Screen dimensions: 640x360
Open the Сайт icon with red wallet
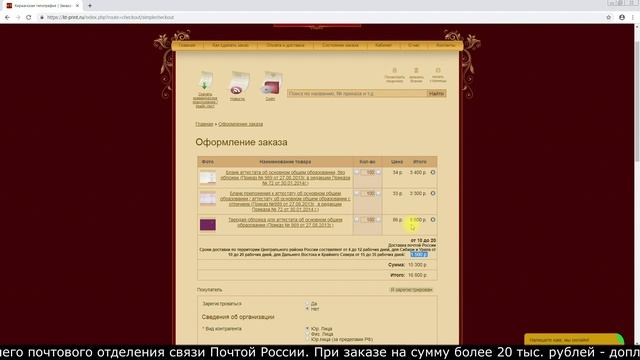pos(271,83)
